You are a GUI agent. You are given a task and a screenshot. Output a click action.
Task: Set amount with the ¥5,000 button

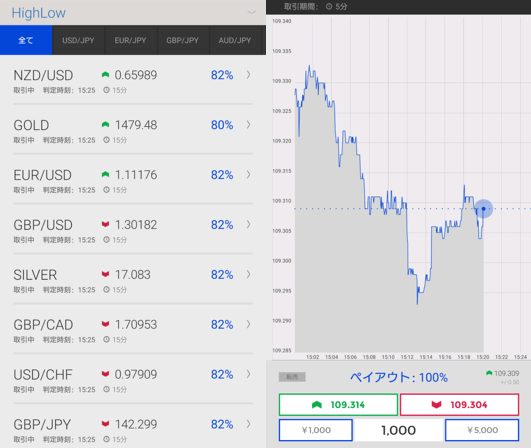click(482, 430)
